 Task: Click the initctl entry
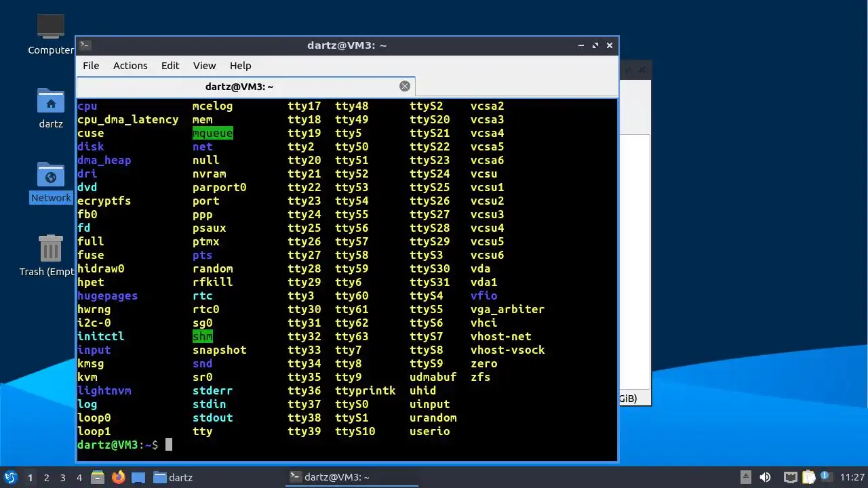pos(101,336)
